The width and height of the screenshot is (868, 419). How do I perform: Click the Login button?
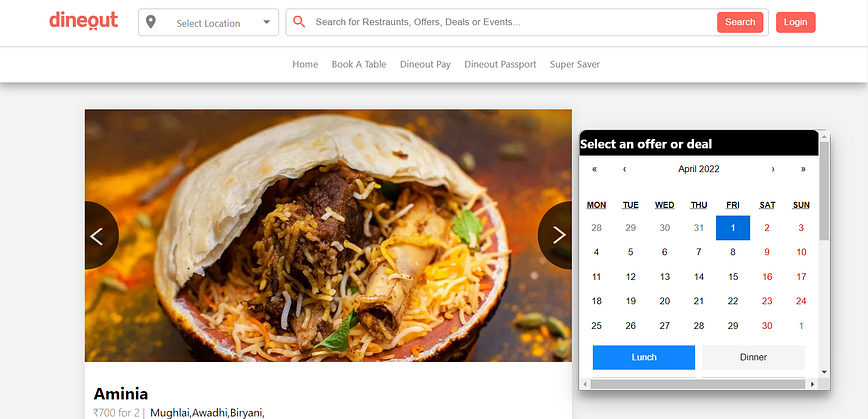tap(795, 22)
